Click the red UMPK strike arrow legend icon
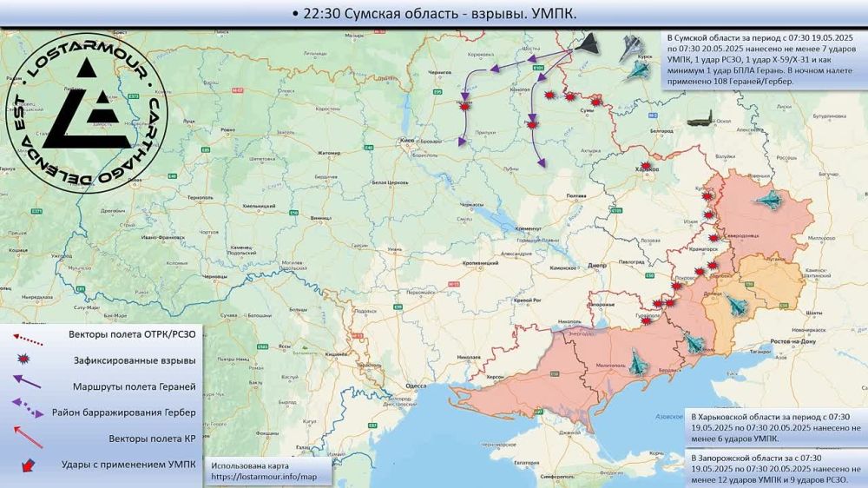This screenshot has height=488, width=868. [27, 466]
